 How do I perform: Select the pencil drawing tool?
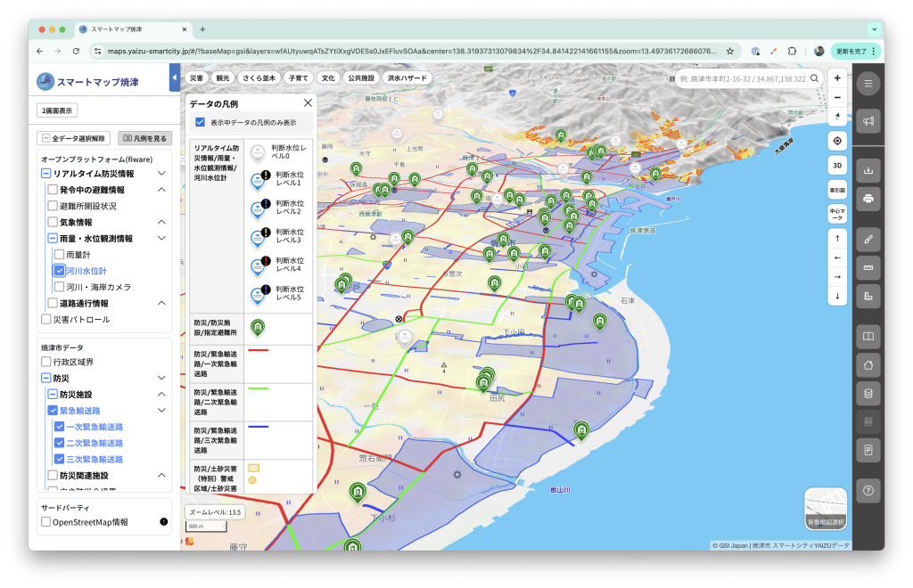click(x=868, y=239)
